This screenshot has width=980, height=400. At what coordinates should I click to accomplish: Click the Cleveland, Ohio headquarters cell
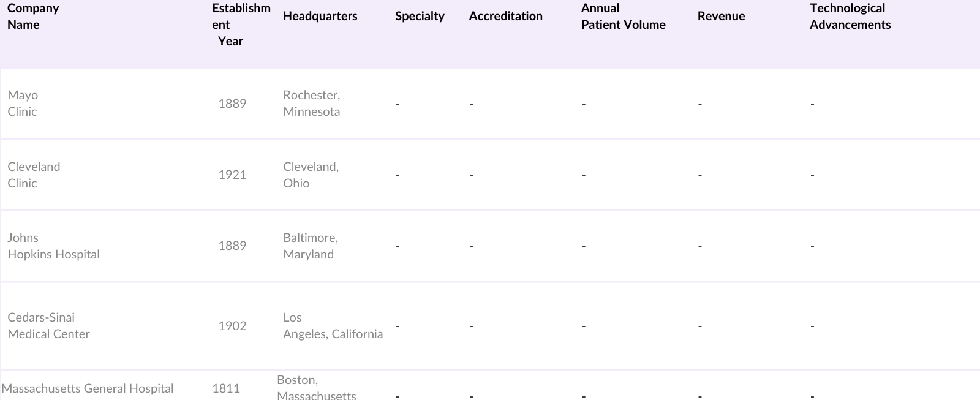pyautogui.click(x=311, y=175)
